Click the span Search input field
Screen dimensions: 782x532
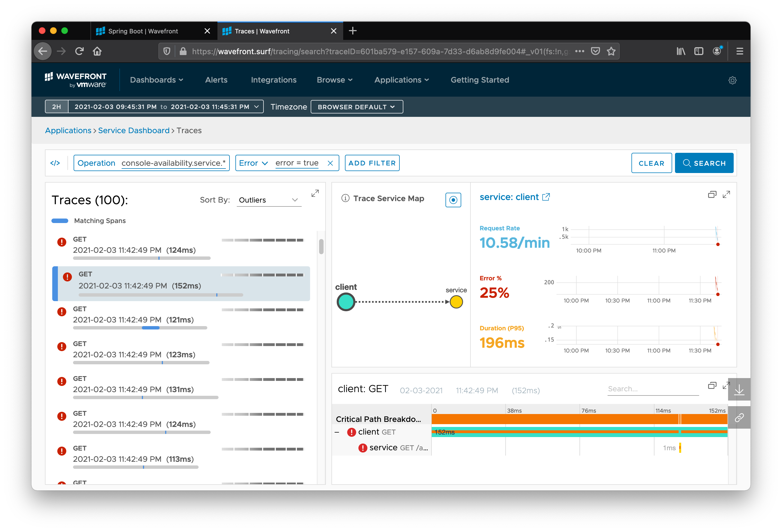coord(653,389)
